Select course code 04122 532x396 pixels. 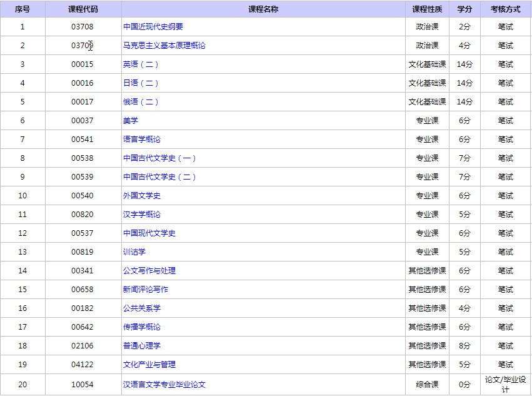click(x=83, y=364)
